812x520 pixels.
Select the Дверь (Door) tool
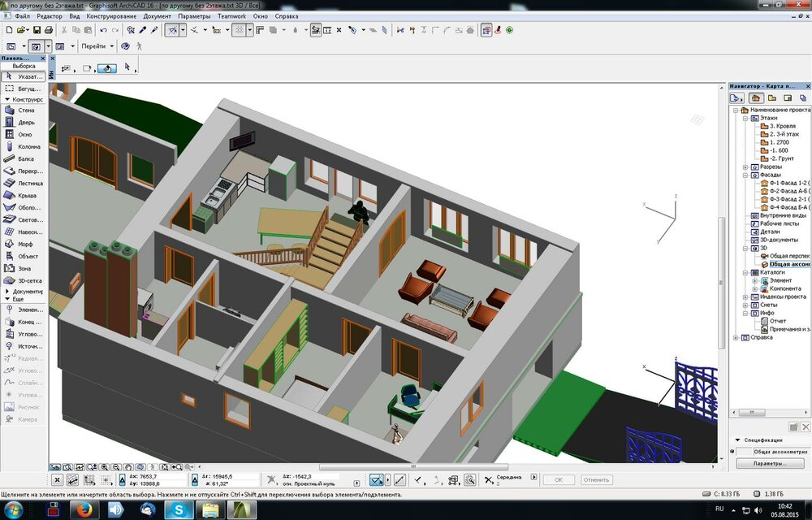(24, 123)
